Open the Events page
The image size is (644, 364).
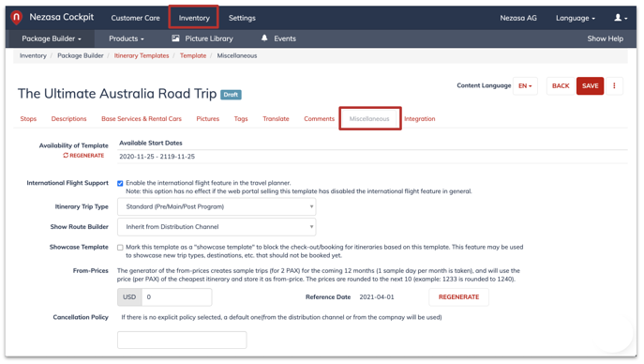point(285,38)
